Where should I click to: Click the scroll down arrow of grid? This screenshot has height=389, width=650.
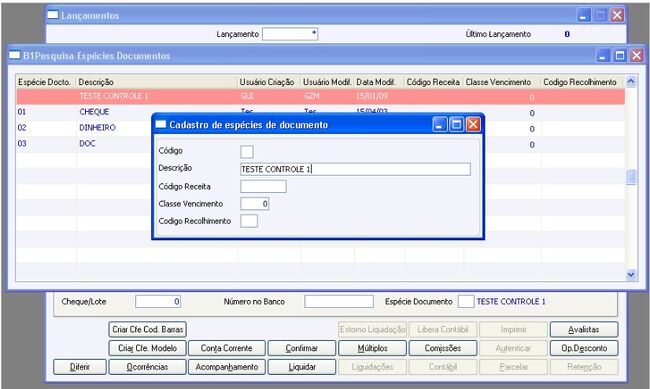tap(631, 274)
